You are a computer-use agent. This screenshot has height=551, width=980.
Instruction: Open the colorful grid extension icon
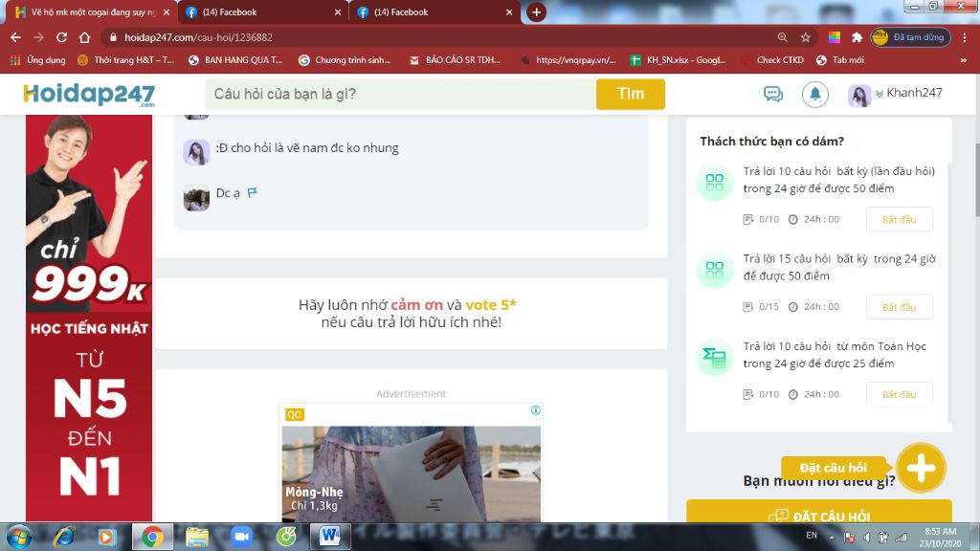click(835, 37)
